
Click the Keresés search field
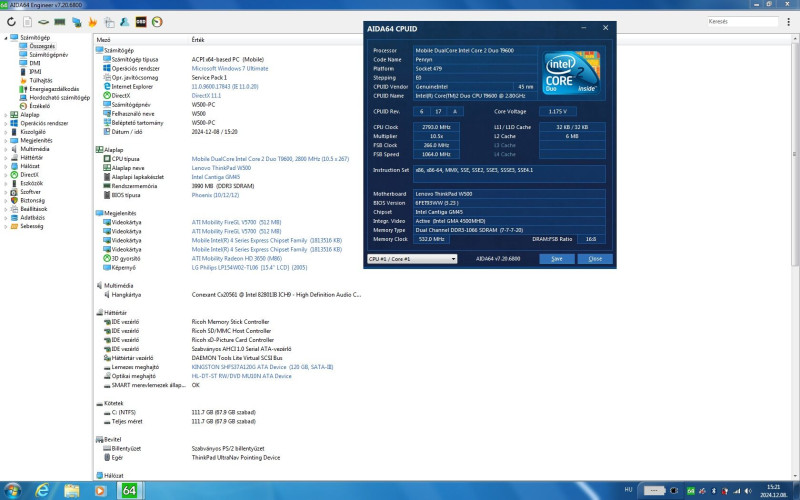pos(743,21)
